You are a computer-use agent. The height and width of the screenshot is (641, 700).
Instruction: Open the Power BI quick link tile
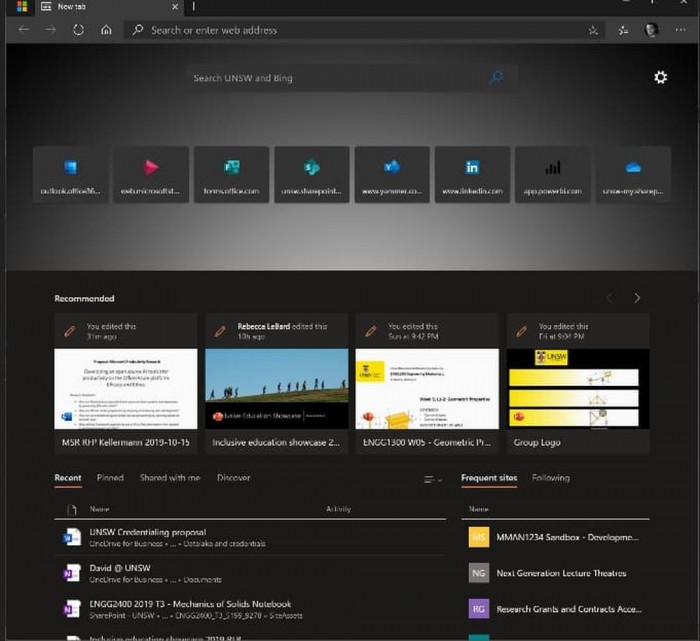tap(552, 174)
